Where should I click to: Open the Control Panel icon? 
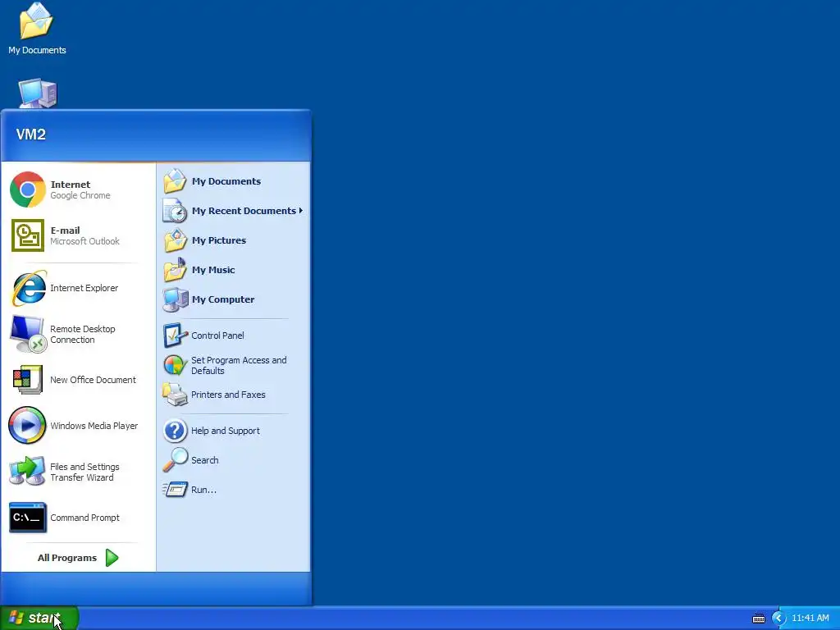click(x=176, y=336)
